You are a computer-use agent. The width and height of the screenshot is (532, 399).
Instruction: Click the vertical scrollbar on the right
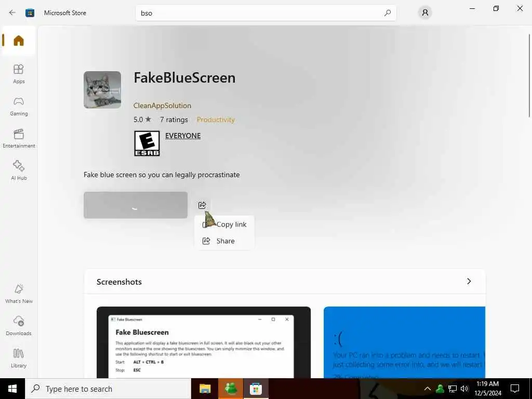coord(529,75)
